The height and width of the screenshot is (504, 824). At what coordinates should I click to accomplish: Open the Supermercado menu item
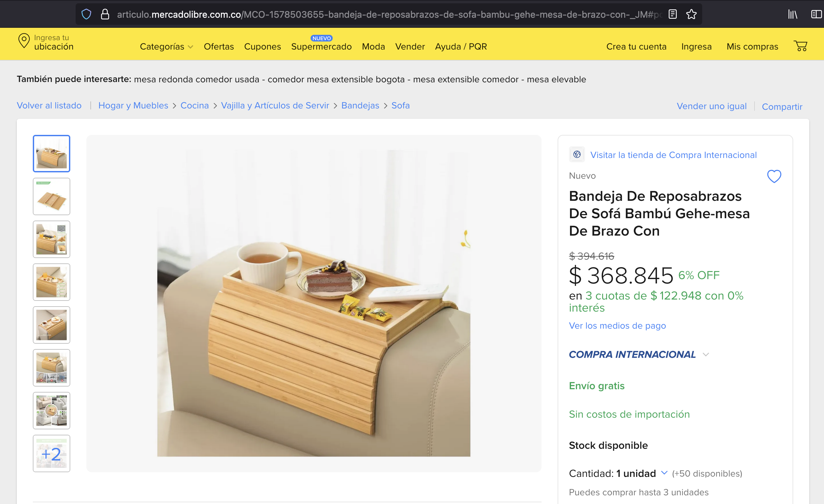(x=321, y=47)
